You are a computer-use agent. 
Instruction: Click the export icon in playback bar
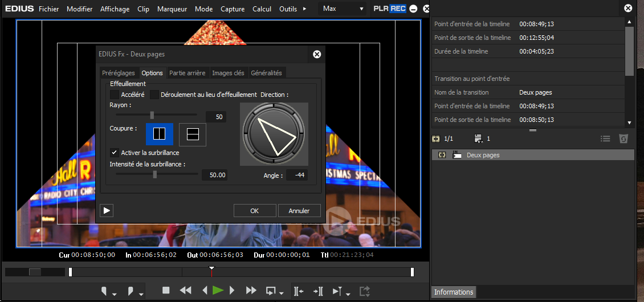364,291
